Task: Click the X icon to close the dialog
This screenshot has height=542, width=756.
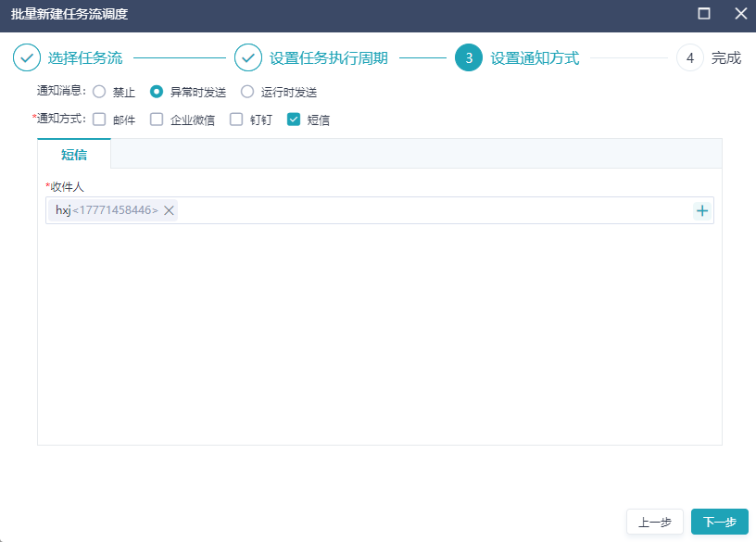Action: tap(738, 14)
